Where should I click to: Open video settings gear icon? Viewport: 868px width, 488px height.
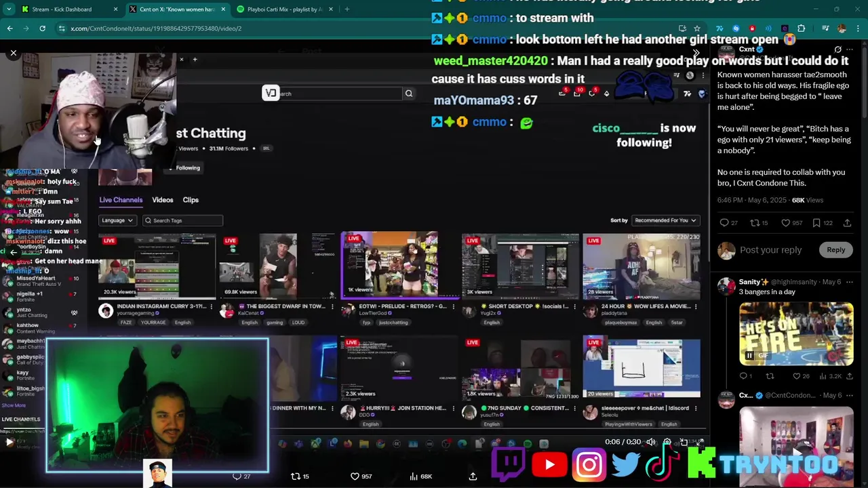[x=667, y=442]
